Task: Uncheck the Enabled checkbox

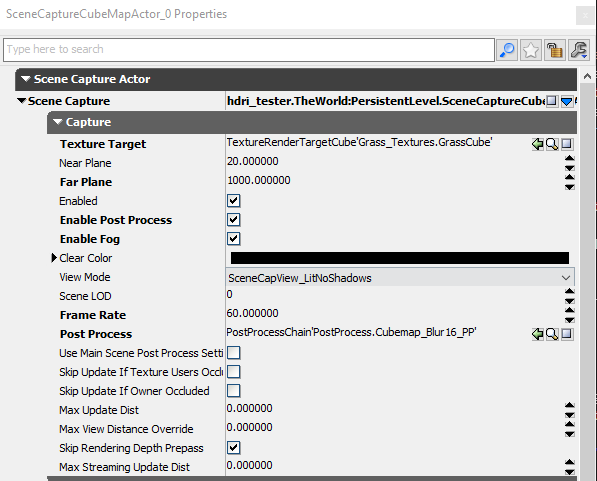Action: tap(233, 201)
